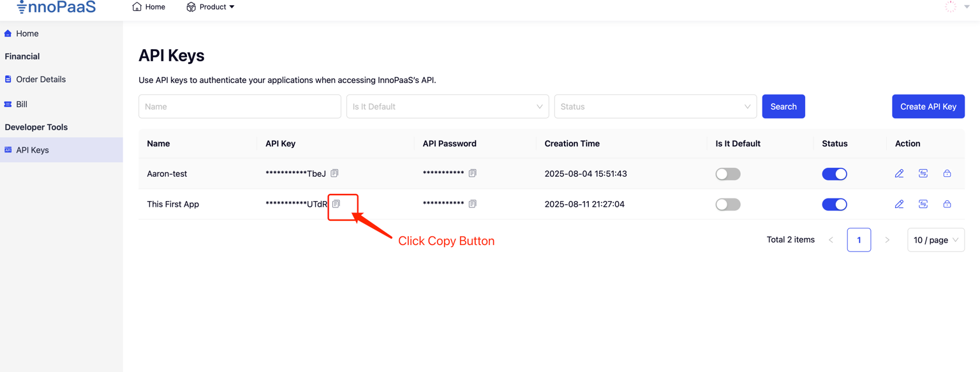Open the Status filter dropdown

(655, 107)
